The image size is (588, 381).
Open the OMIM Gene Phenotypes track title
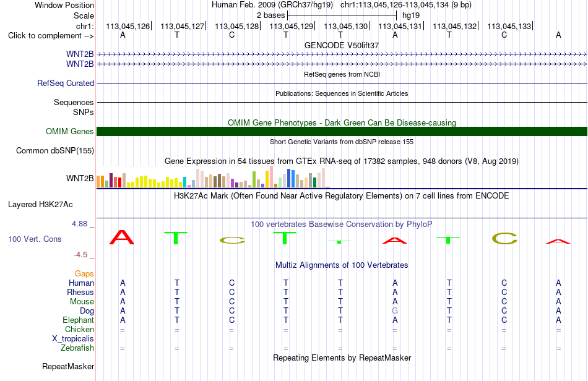[342, 123]
